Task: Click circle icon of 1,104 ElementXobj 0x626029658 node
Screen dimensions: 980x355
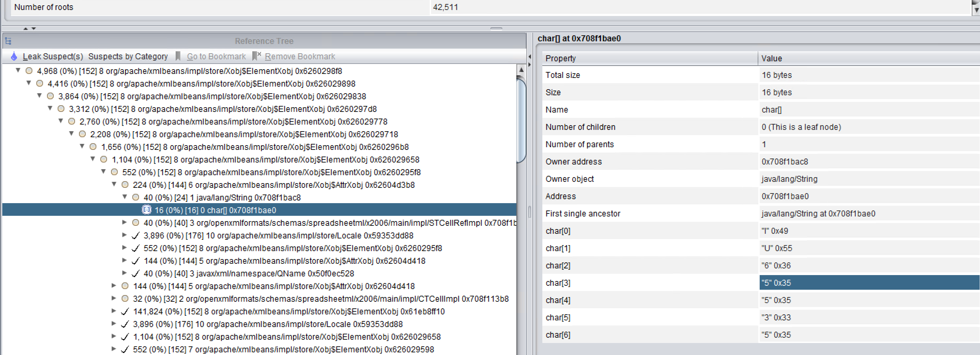Action: (104, 159)
